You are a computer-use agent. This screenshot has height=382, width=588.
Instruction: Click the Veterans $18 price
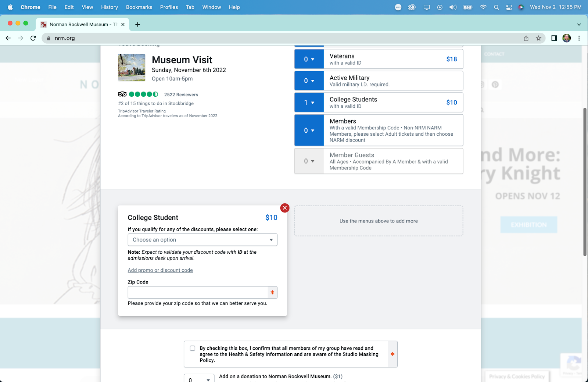[452, 59]
